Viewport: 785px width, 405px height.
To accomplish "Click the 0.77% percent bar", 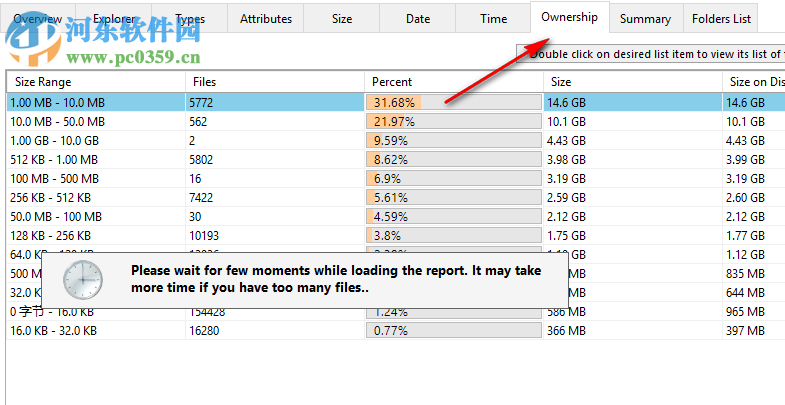I will [454, 331].
